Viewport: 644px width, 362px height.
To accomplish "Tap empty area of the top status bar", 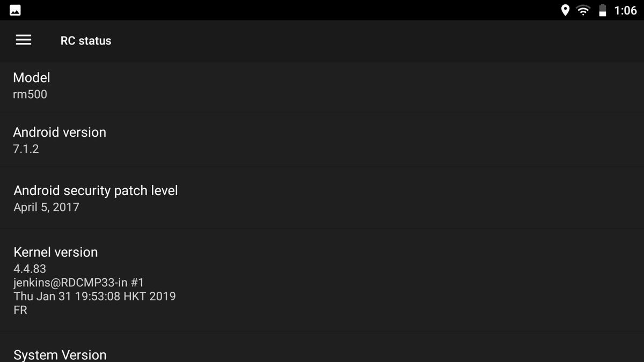I will [x=290, y=10].
